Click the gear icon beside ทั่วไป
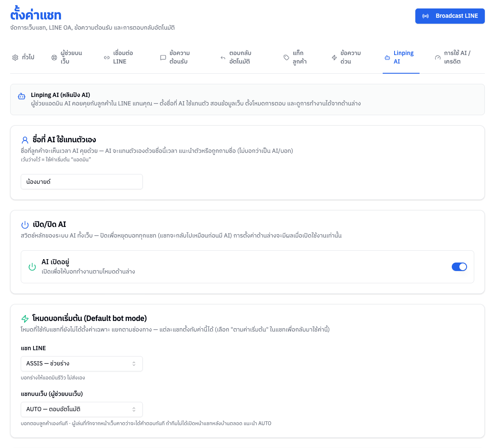Screen dimensions: 495x448 pyautogui.click(x=15, y=58)
